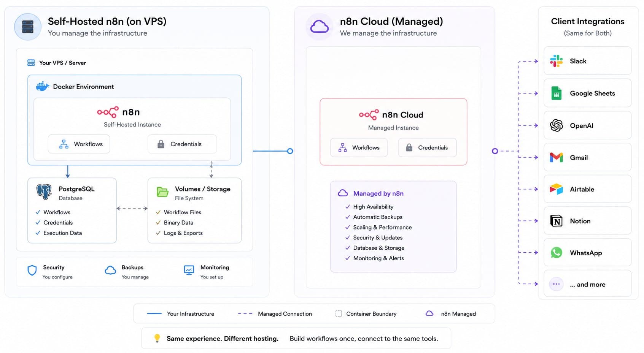The image size is (644, 353).
Task: Click the Gmail envelope icon
Action: [556, 157]
